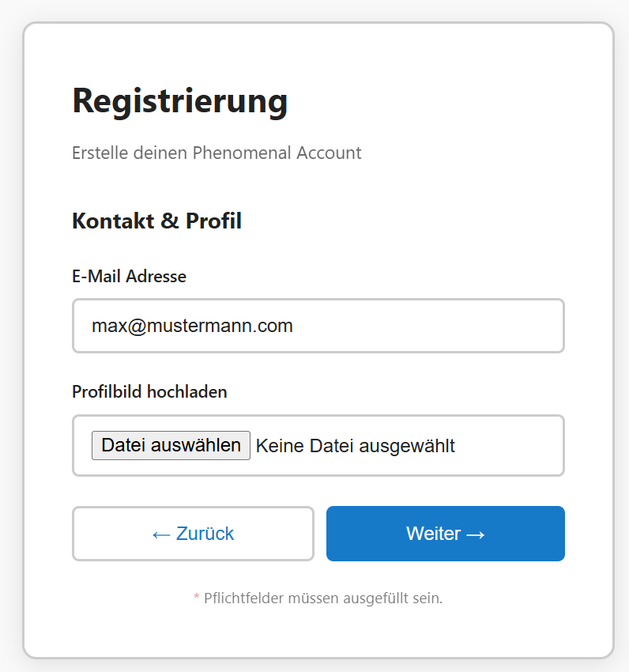The image size is (629, 672).
Task: Continue with the Weiter button
Action: pos(445,534)
